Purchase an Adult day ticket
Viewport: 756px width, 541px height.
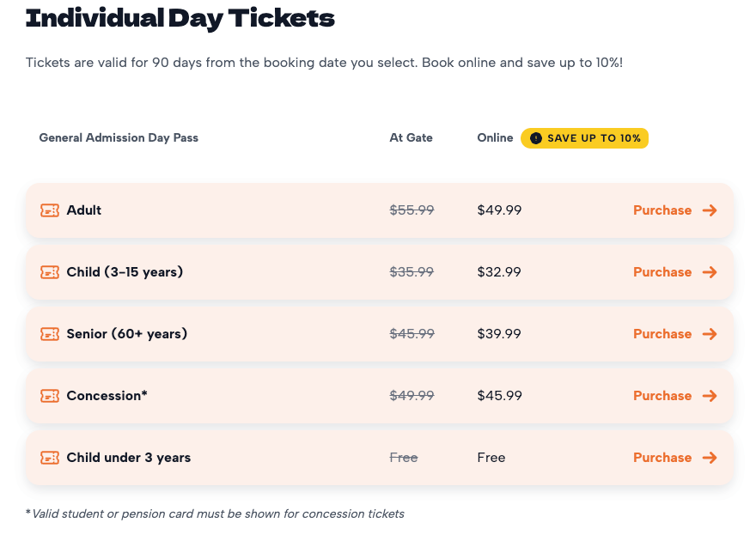click(662, 210)
